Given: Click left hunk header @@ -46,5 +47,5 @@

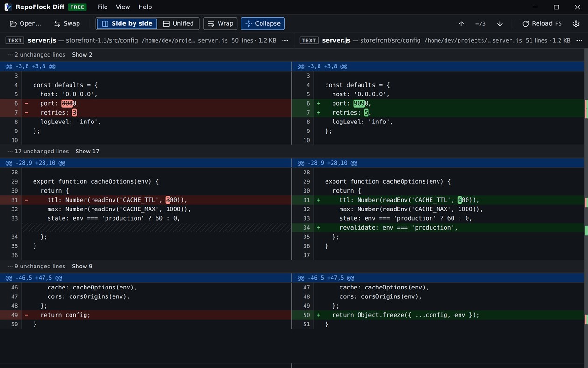Looking at the screenshot, I should tap(146, 278).
